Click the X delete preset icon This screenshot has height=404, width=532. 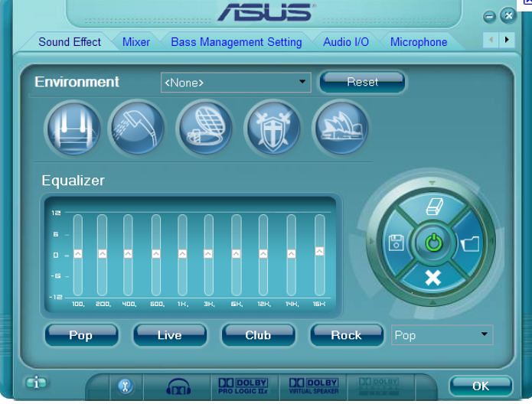point(433,279)
